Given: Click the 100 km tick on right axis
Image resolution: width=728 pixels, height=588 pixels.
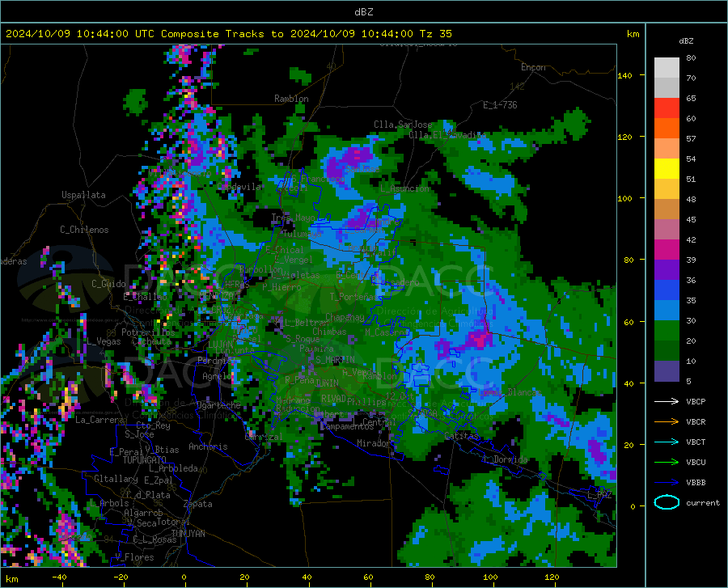Looking at the screenshot, I should point(625,198).
